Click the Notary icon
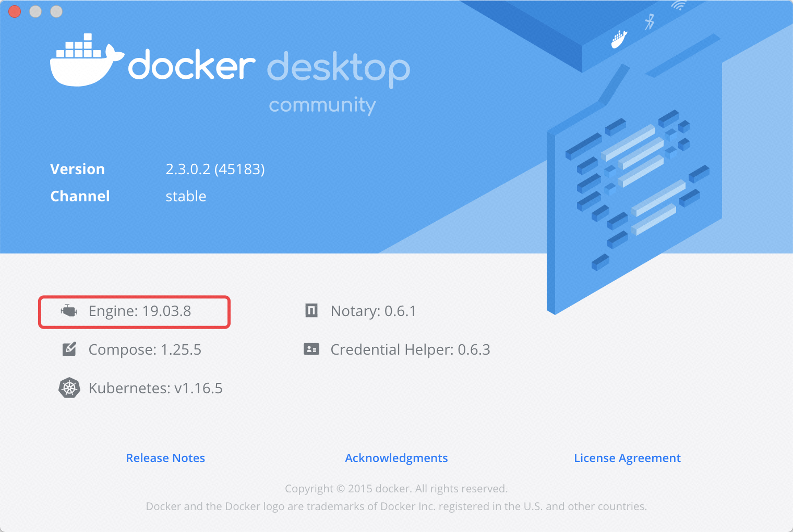This screenshot has height=532, width=793. (x=311, y=310)
